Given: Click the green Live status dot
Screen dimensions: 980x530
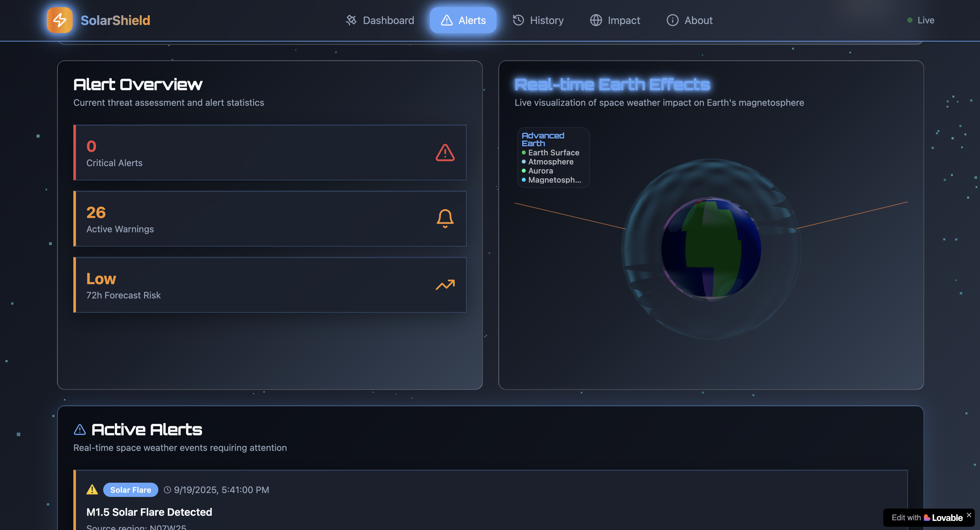Looking at the screenshot, I should point(910,20).
